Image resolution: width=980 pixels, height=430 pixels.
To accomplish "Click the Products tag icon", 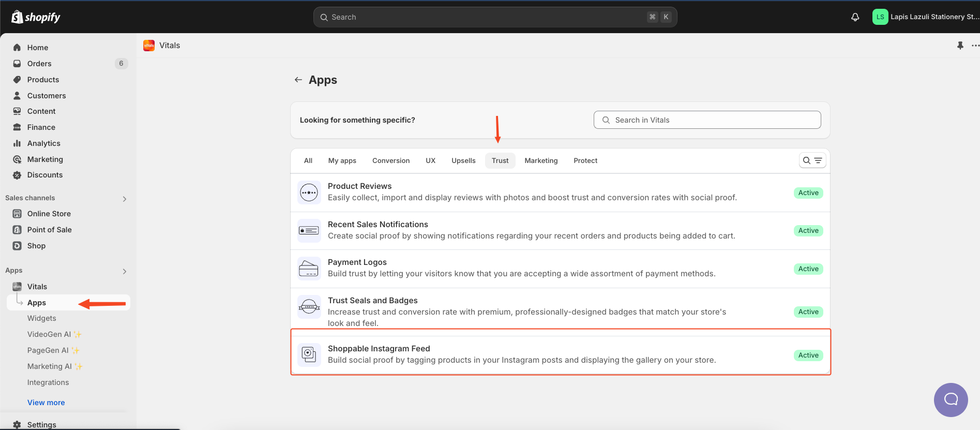I will [x=17, y=80].
